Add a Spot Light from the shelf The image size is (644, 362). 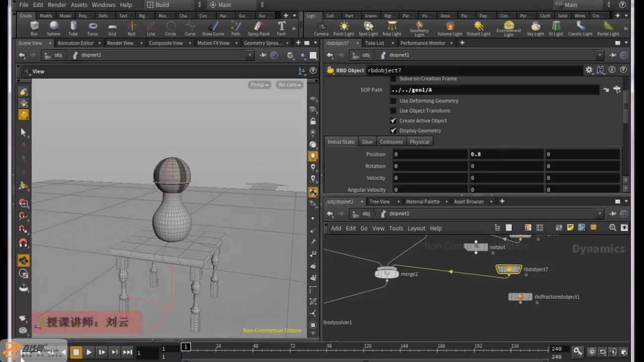pyautogui.click(x=368, y=28)
